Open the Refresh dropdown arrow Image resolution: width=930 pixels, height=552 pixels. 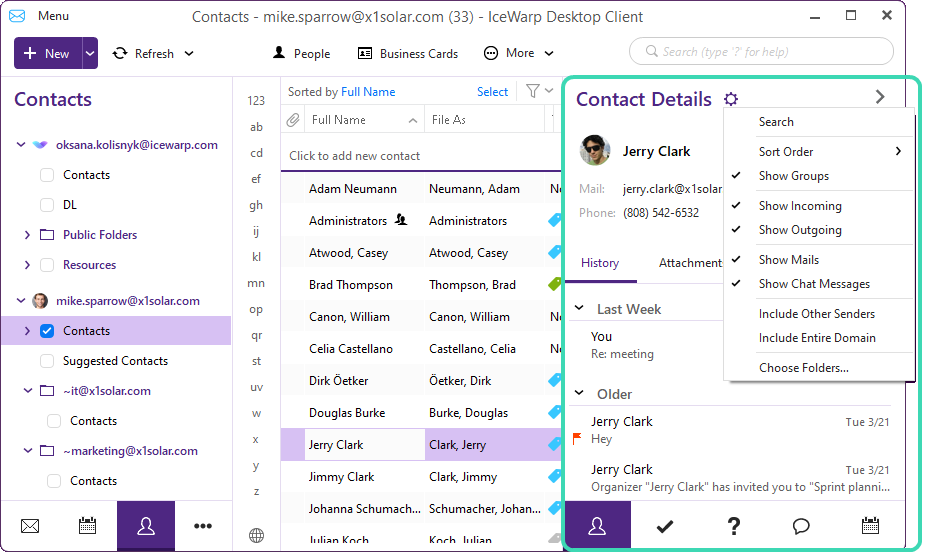(189, 53)
